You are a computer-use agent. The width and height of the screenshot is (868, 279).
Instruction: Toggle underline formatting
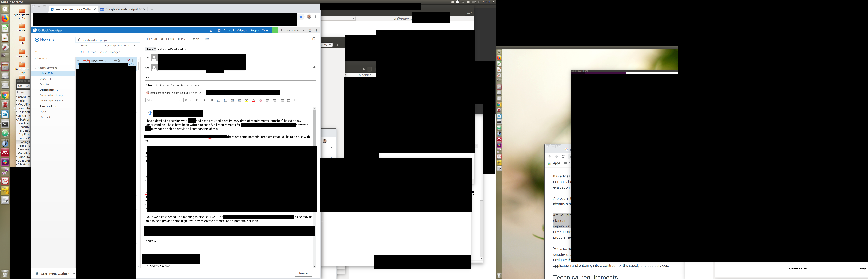pos(212,100)
